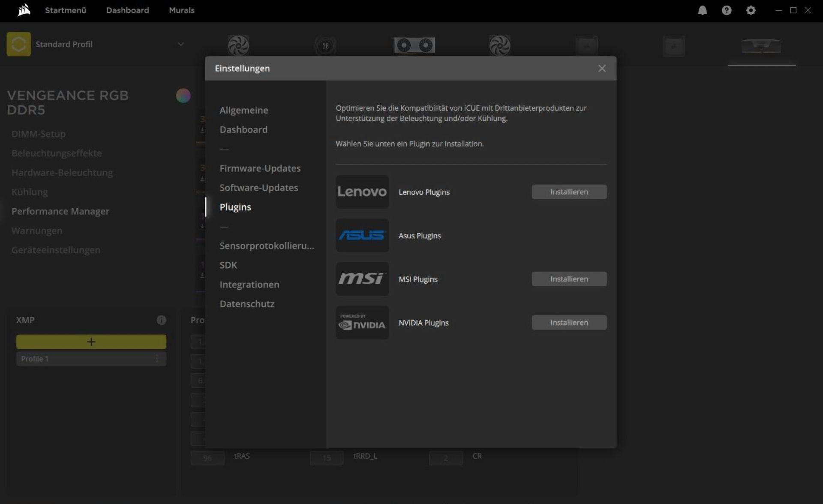Install the MSI Plugins
Viewport: 823px width, 504px height.
tap(569, 279)
